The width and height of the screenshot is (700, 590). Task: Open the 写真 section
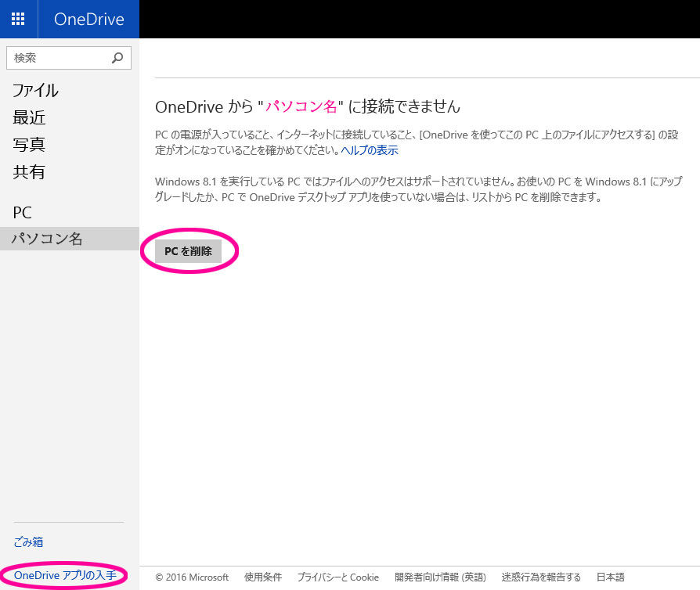click(x=29, y=145)
